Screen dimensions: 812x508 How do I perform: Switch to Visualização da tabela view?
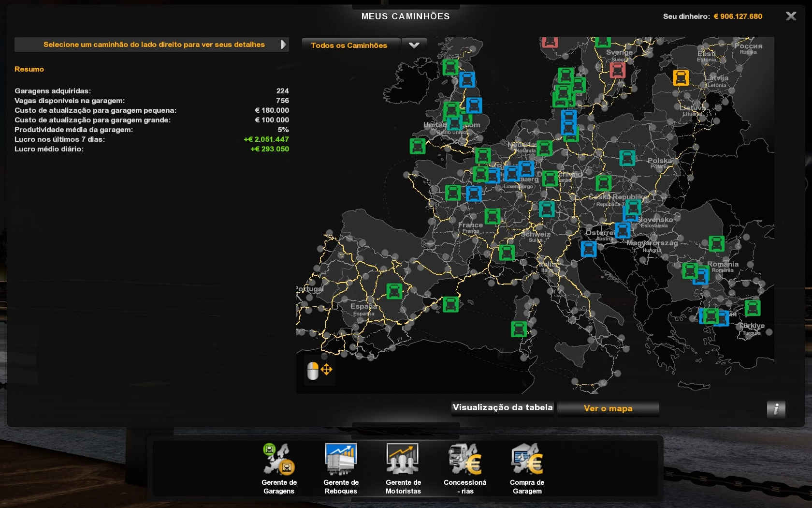[x=503, y=408]
